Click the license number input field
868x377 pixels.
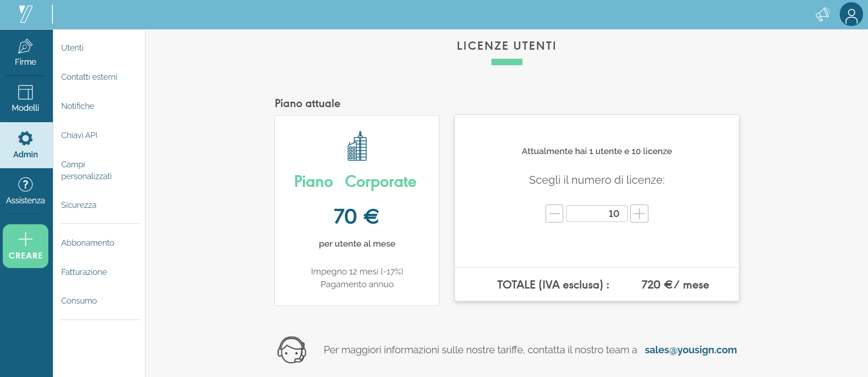tap(597, 213)
